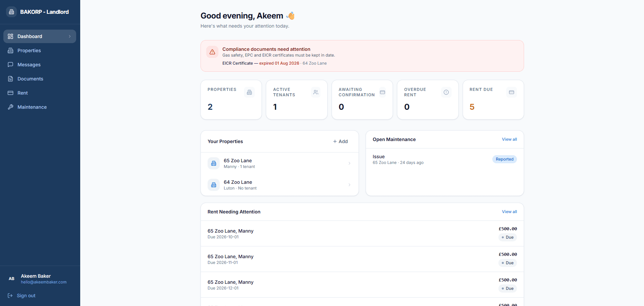Navigate to Maintenance in the sidebar
This screenshot has height=306, width=644.
coord(40,107)
